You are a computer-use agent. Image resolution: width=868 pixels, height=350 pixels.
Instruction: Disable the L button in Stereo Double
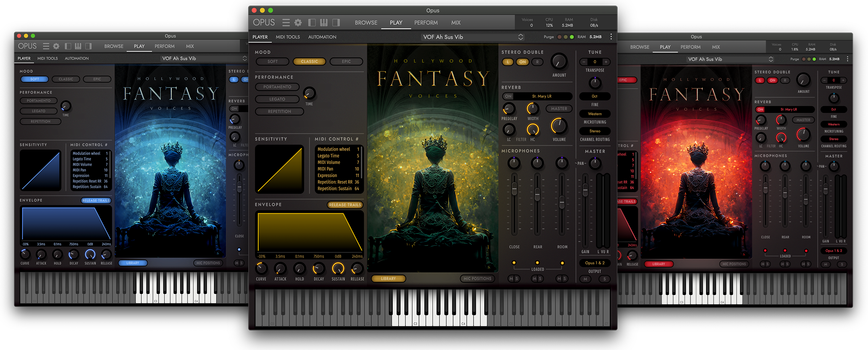click(508, 62)
